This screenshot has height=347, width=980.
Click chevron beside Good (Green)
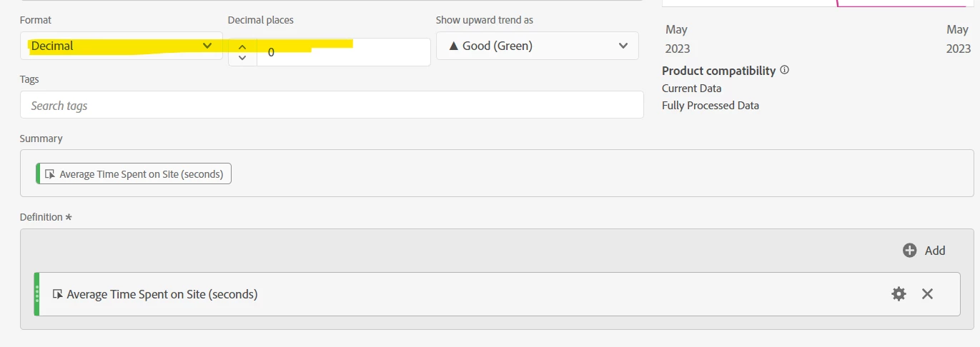point(622,46)
